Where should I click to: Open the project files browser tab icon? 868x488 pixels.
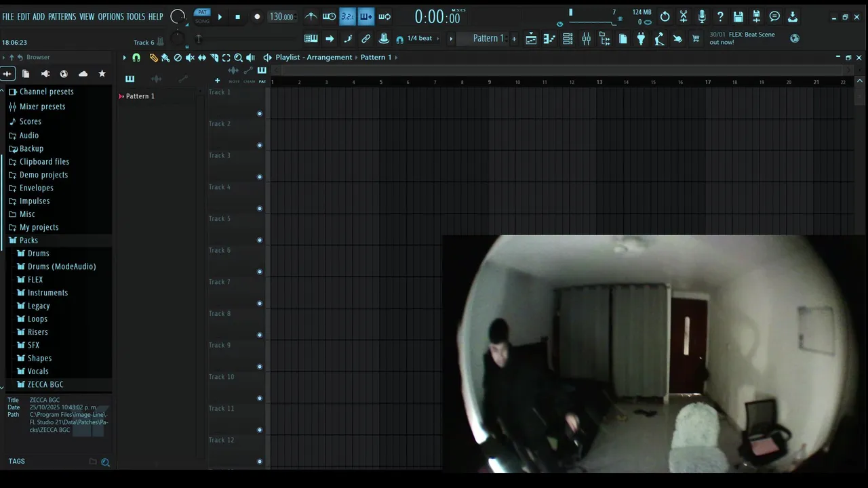(26, 73)
